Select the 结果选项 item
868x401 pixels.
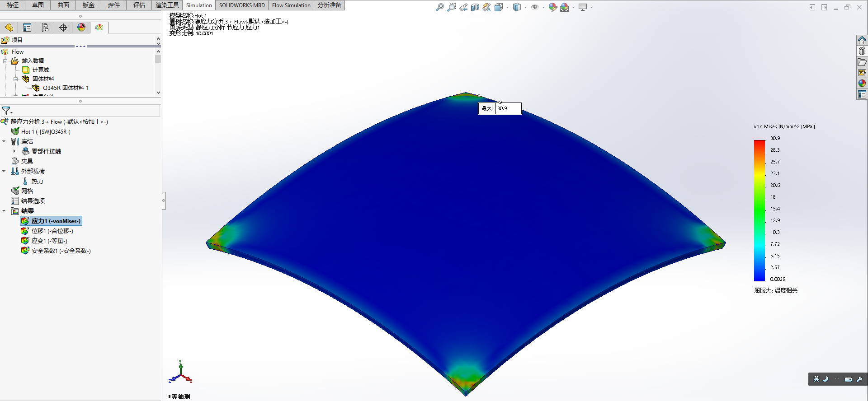28,201
